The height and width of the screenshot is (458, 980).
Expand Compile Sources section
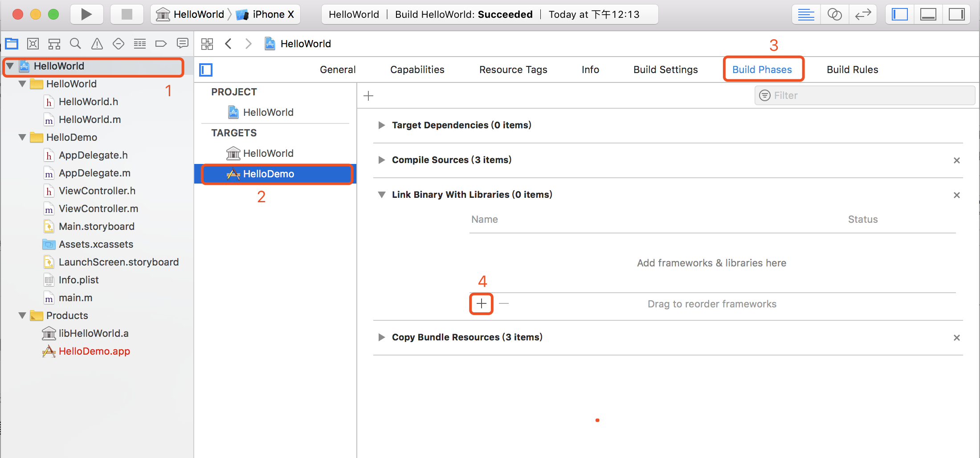pos(381,160)
